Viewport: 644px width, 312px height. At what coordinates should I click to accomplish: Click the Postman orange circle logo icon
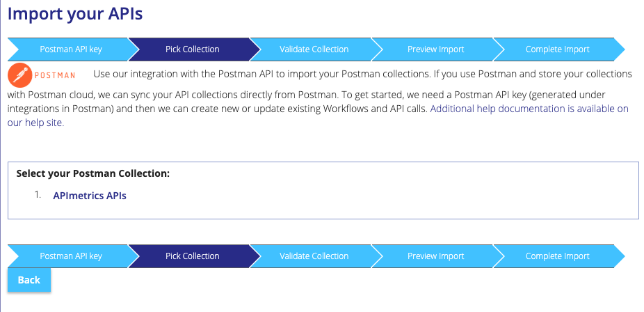(x=19, y=74)
